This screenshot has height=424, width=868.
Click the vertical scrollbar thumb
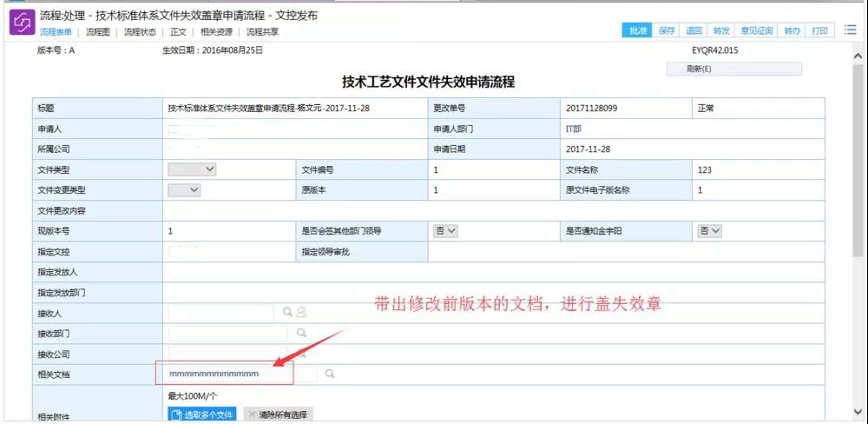858,161
